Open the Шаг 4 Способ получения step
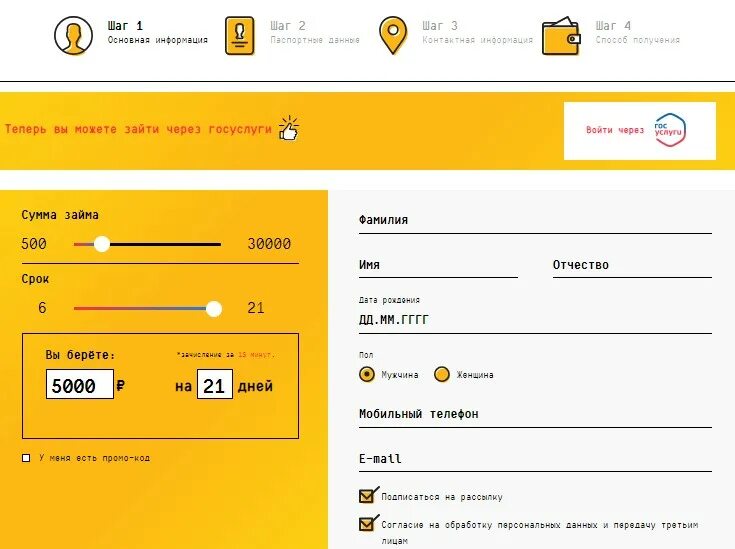Image resolution: width=735 pixels, height=549 pixels. pos(611,36)
